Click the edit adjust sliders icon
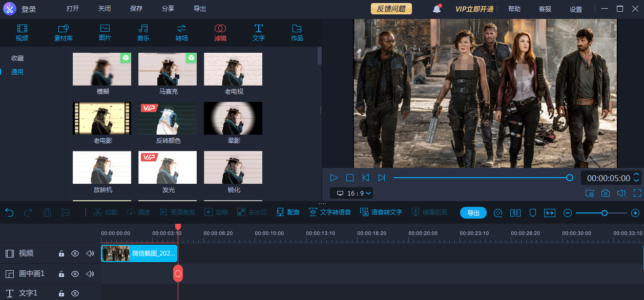The height and width of the screenshot is (300, 644). tap(66, 212)
